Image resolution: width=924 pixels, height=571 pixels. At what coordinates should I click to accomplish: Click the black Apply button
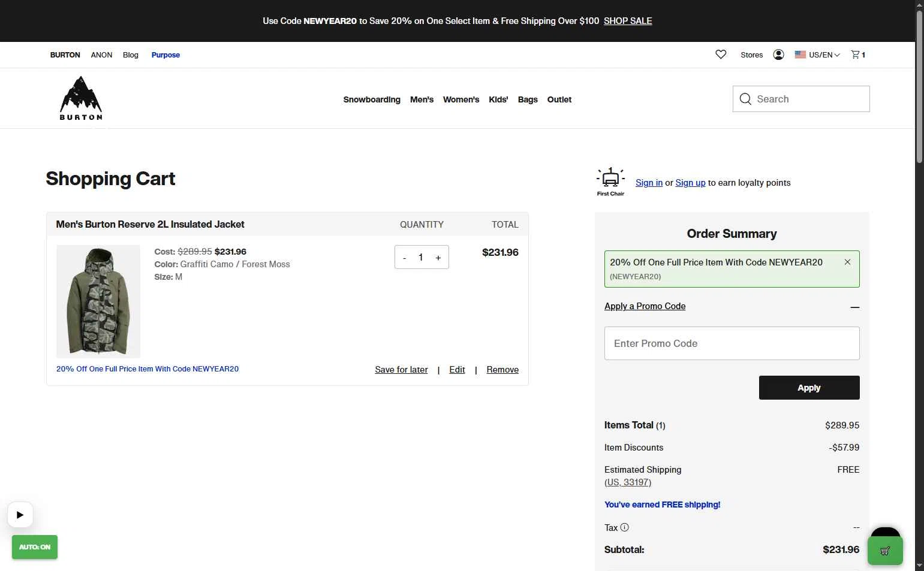click(809, 388)
